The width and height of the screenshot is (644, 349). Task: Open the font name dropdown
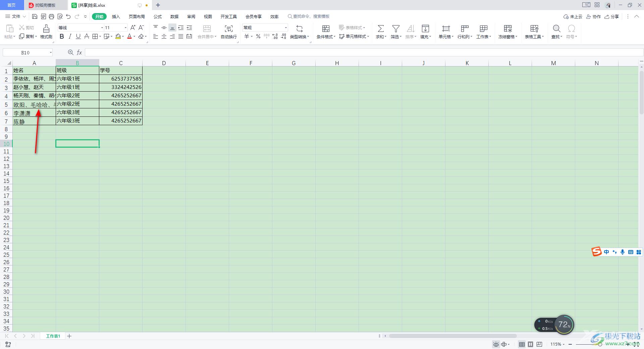tap(102, 28)
